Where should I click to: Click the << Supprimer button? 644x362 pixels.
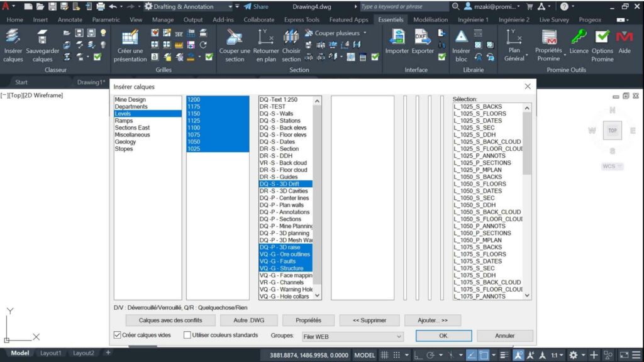click(370, 320)
